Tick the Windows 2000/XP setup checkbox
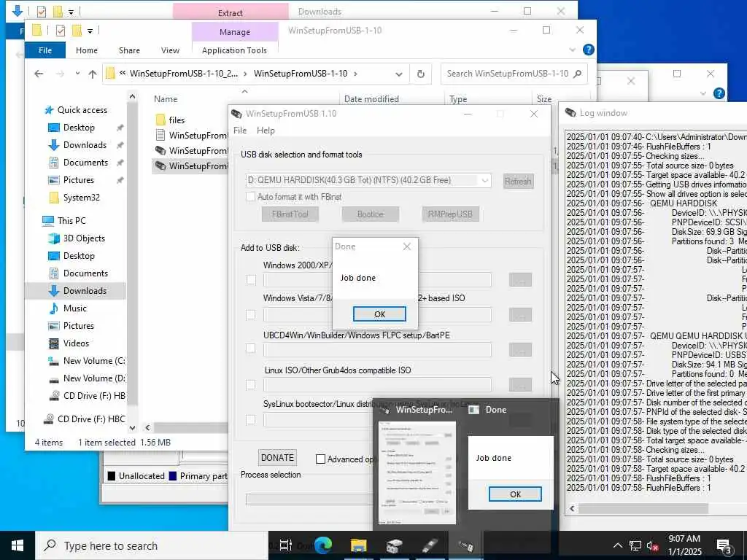 point(251,280)
